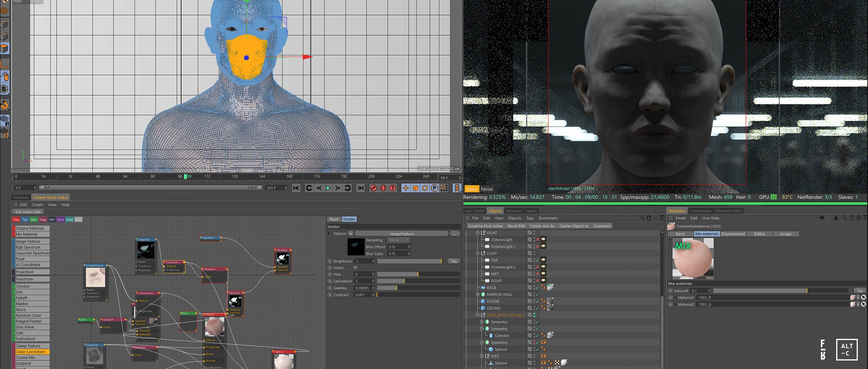Screen dimensions: 868x369
Task: Toggle enable X on LEFT light object
Action: click(538, 274)
